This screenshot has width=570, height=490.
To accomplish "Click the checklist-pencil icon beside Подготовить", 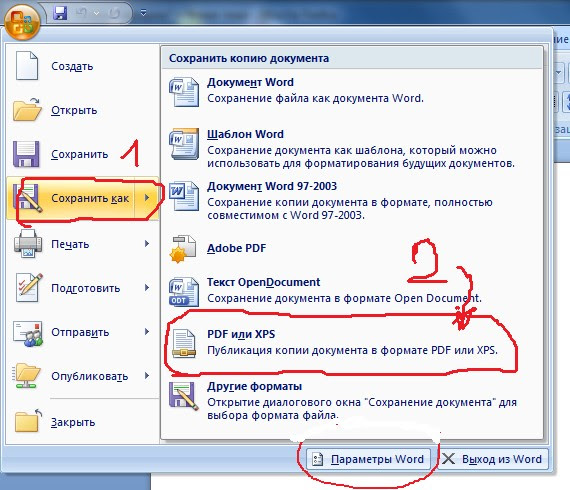I will (28, 288).
